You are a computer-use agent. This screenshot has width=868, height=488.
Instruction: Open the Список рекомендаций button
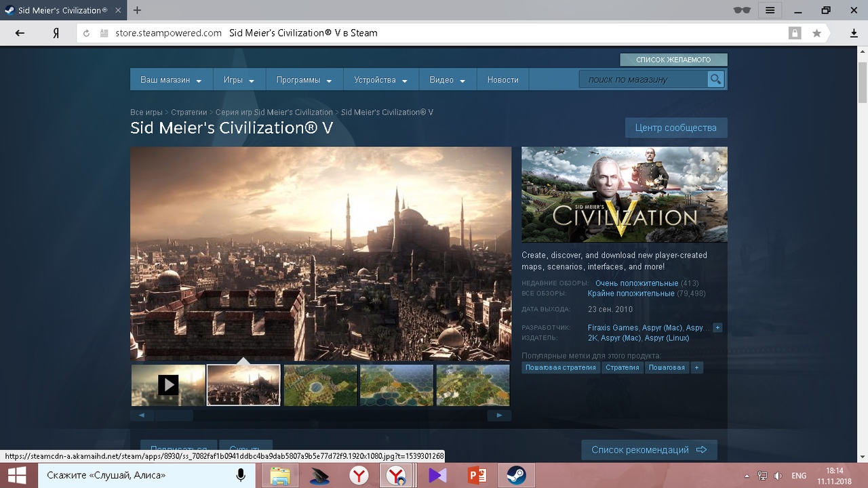pyautogui.click(x=649, y=450)
